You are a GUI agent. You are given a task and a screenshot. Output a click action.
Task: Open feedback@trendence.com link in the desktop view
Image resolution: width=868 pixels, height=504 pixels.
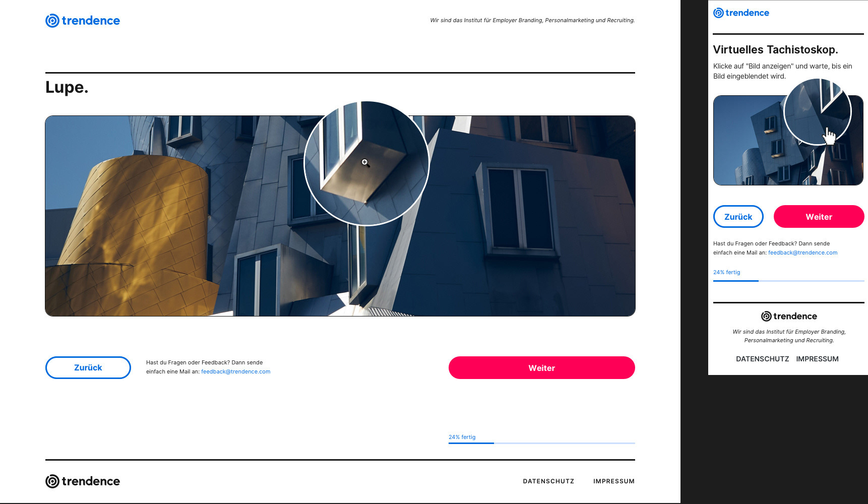236,371
